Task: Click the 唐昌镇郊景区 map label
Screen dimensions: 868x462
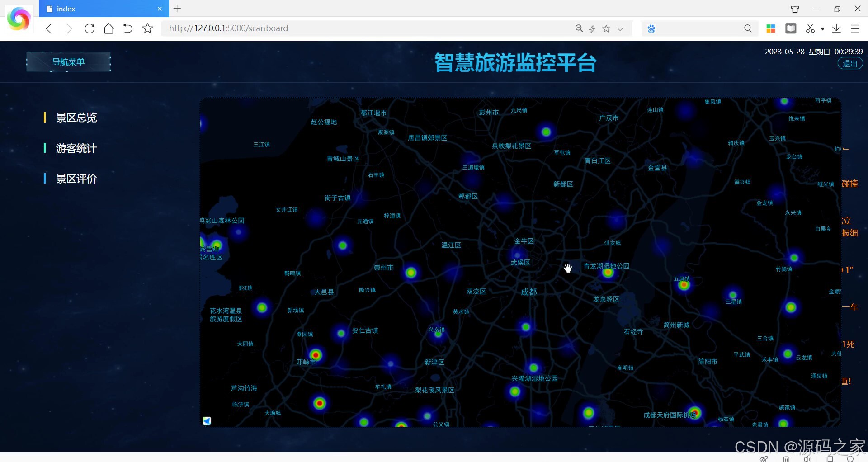Action: 427,138
